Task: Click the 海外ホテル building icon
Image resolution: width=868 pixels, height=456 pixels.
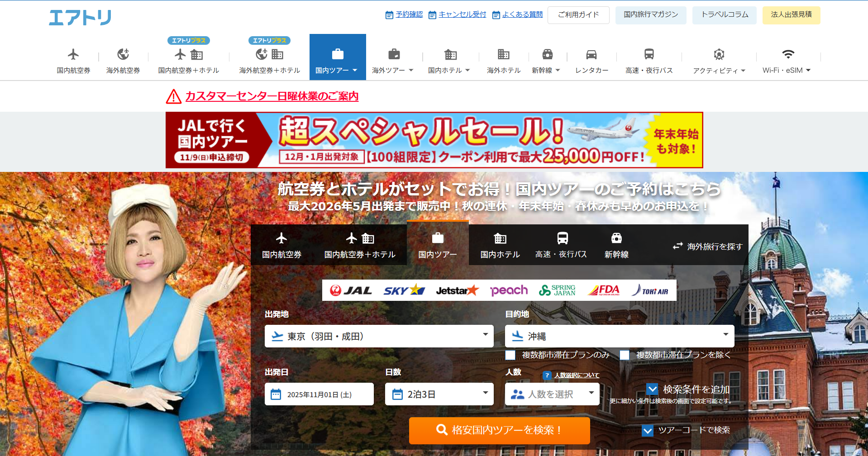Action: pos(503,55)
